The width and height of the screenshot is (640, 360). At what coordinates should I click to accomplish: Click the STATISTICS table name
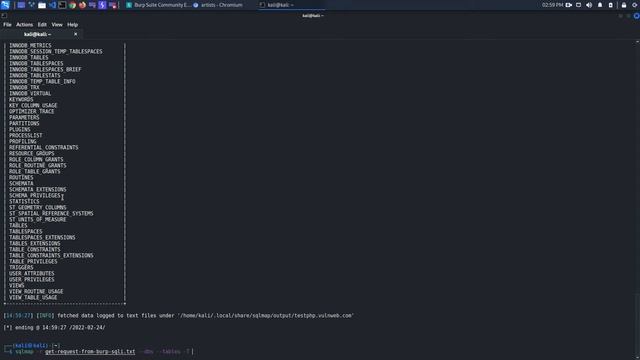(24, 202)
